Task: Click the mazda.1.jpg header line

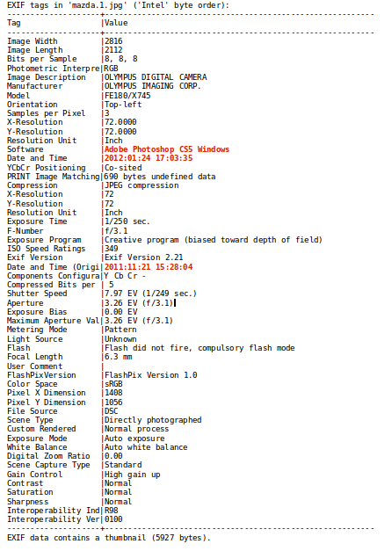Action: tap(118, 5)
